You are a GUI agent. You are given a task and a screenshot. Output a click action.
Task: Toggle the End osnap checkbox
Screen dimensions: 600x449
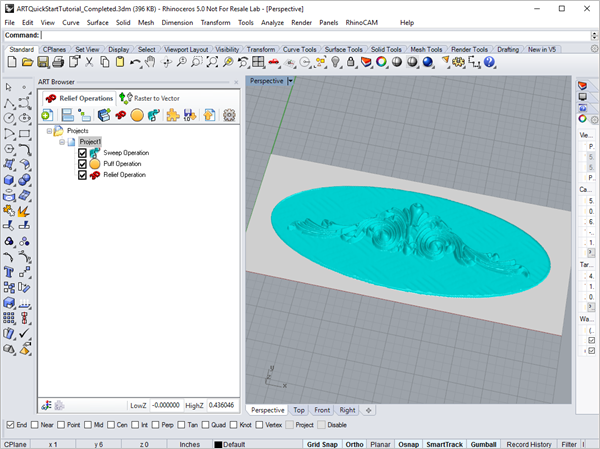(x=10, y=425)
